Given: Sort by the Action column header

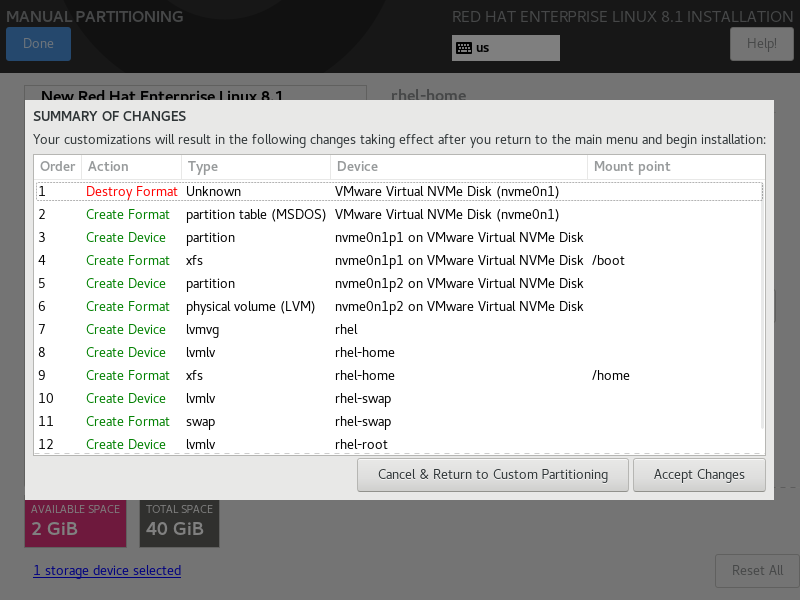Looking at the screenshot, I should pyautogui.click(x=131, y=167).
